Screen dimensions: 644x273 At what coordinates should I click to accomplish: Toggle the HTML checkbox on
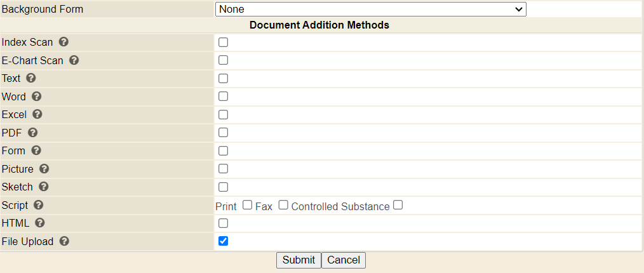tap(224, 223)
